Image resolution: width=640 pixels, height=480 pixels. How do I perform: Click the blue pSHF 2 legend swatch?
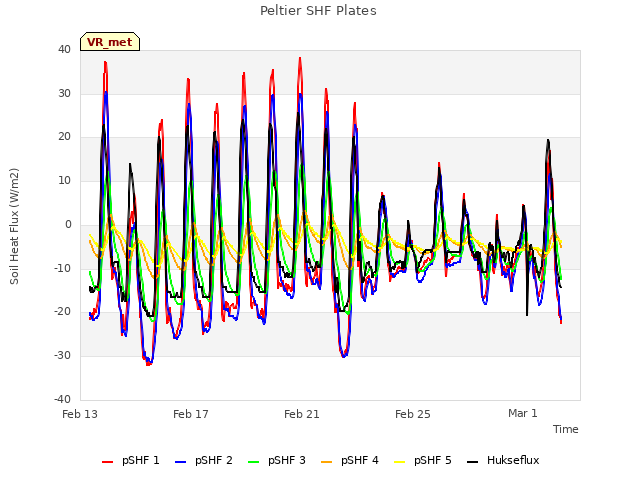click(180, 462)
